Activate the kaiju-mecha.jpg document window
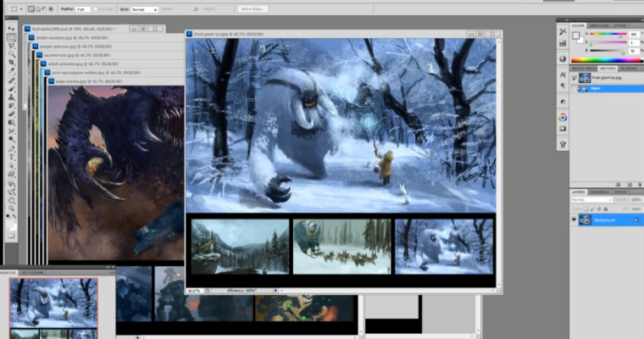 coord(116,81)
